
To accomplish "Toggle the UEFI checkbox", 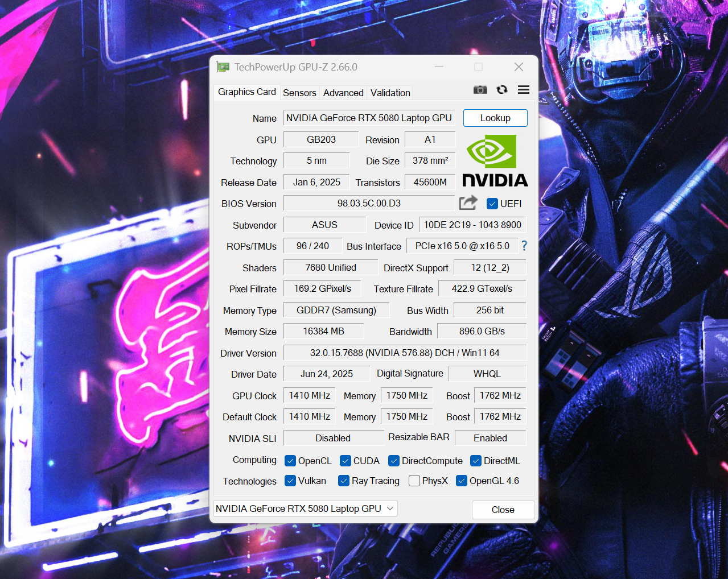I will pos(492,204).
